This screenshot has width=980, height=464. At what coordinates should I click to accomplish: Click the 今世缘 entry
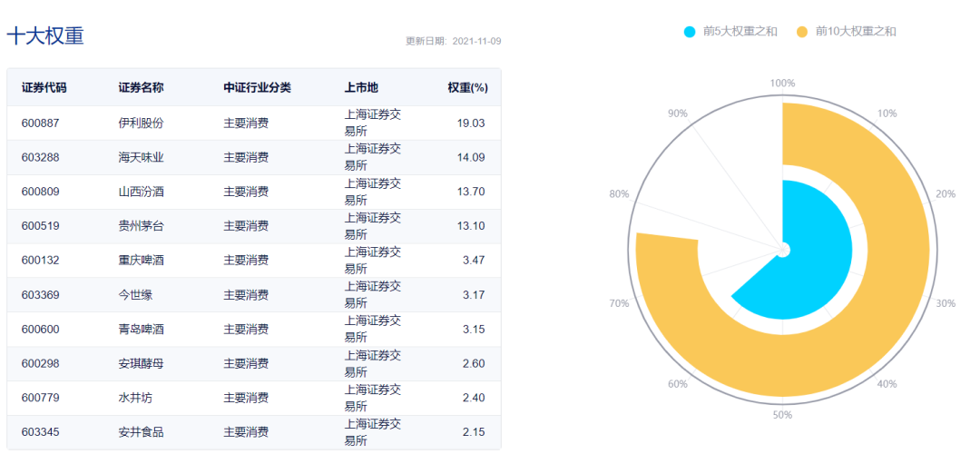point(135,294)
